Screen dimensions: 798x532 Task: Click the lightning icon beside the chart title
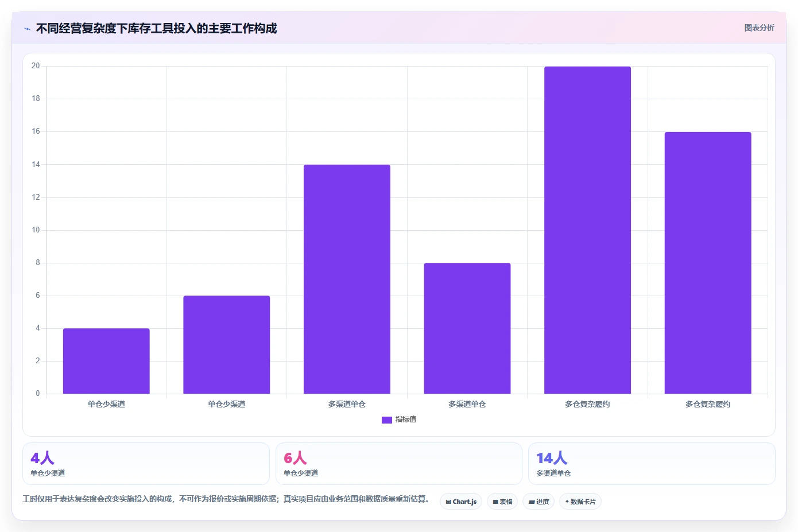27,29
